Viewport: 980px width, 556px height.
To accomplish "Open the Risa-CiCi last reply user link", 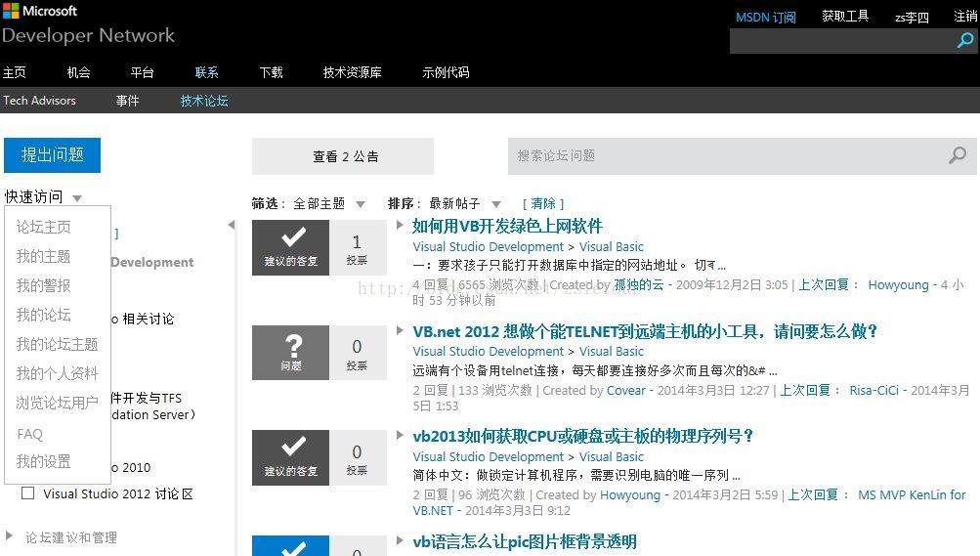I will [873, 391].
